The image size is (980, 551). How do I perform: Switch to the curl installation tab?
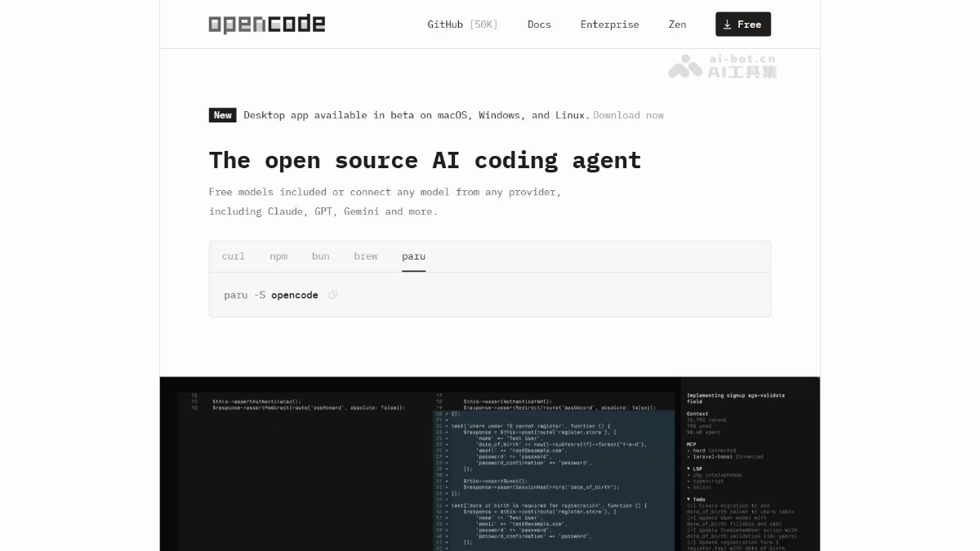[x=233, y=256]
